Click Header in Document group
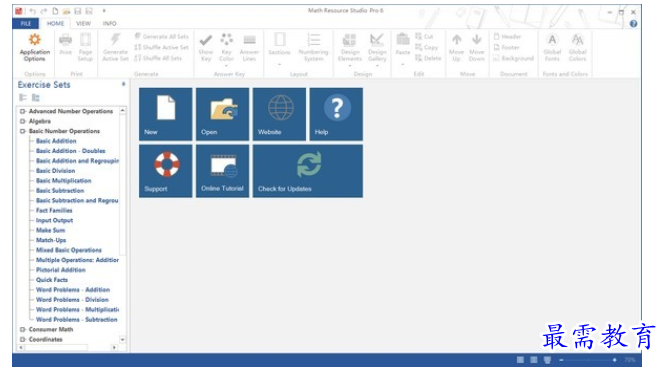The image size is (664, 368). click(x=507, y=36)
